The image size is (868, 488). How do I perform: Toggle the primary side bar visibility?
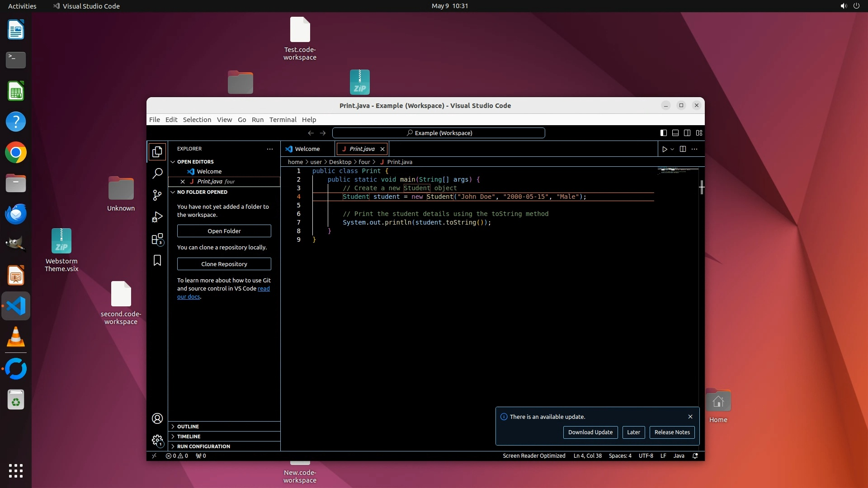(663, 133)
